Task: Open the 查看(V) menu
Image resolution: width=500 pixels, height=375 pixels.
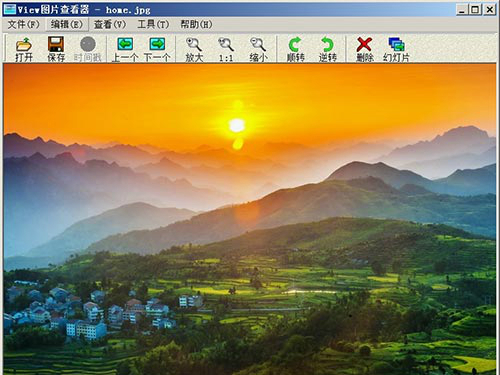Action: pos(110,24)
